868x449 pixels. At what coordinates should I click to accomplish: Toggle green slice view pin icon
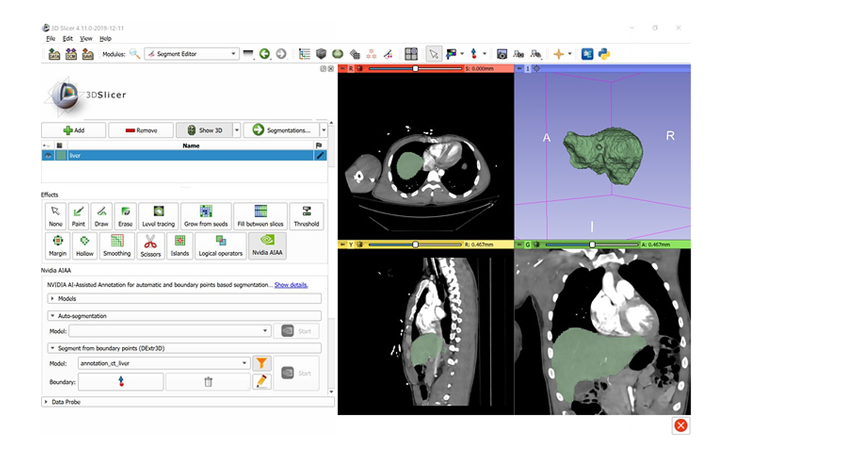519,245
